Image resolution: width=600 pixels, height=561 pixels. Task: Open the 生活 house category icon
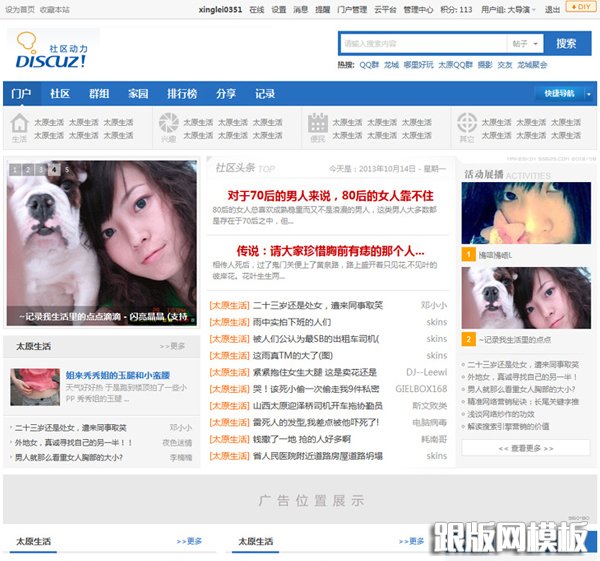(19, 124)
